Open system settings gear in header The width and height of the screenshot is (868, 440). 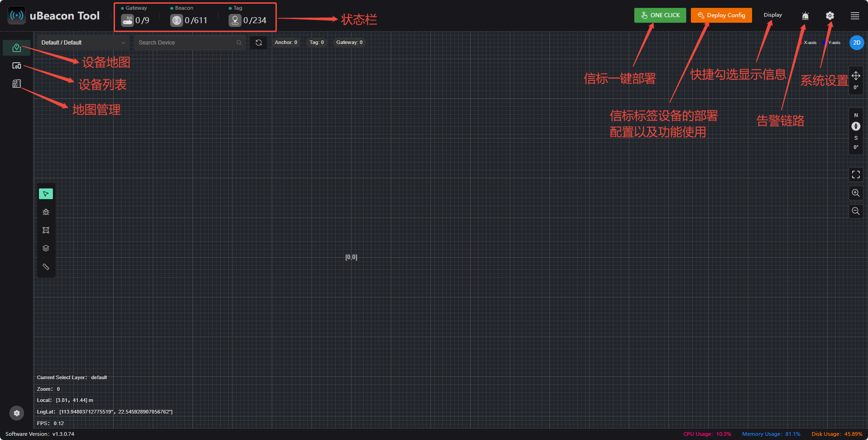tap(830, 16)
